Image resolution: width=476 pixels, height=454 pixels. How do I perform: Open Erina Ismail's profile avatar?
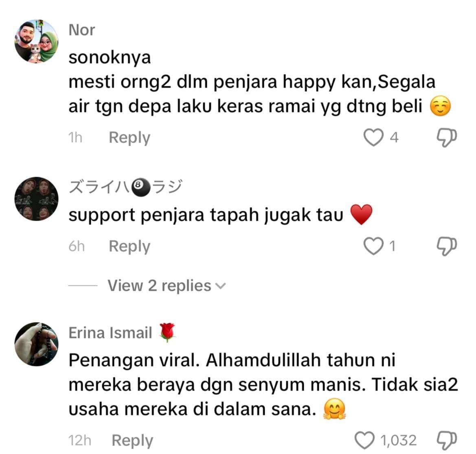tap(36, 344)
